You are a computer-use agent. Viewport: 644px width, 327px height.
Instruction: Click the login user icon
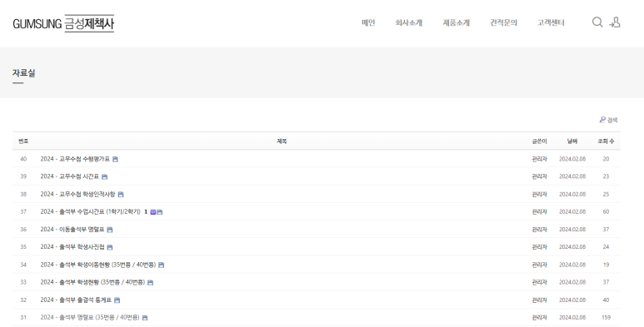click(615, 22)
